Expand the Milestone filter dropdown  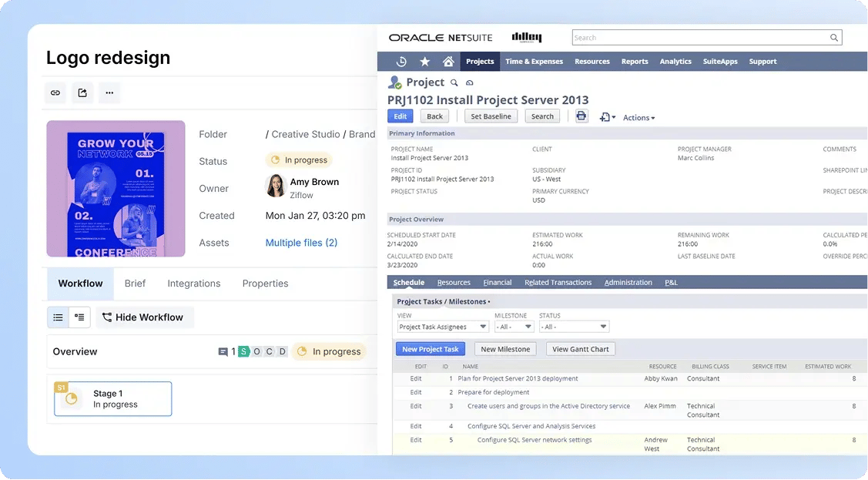click(x=514, y=327)
